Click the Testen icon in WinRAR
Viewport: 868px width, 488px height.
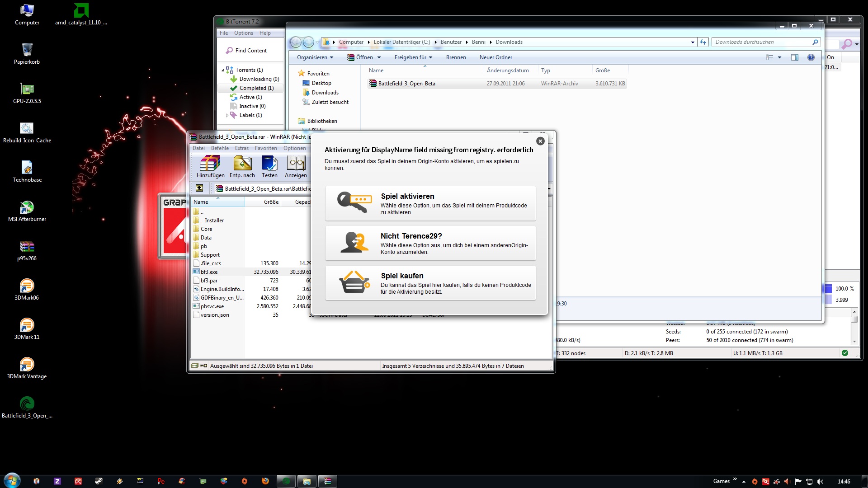(269, 166)
